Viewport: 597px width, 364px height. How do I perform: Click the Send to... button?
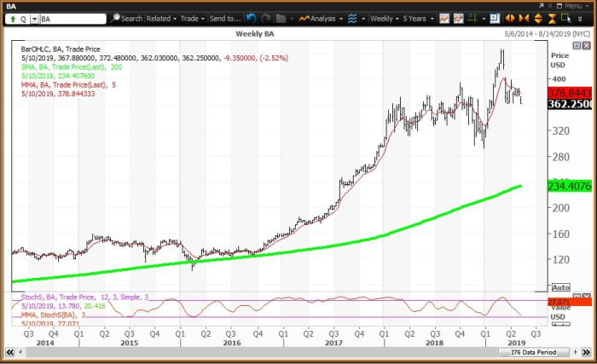click(x=225, y=18)
